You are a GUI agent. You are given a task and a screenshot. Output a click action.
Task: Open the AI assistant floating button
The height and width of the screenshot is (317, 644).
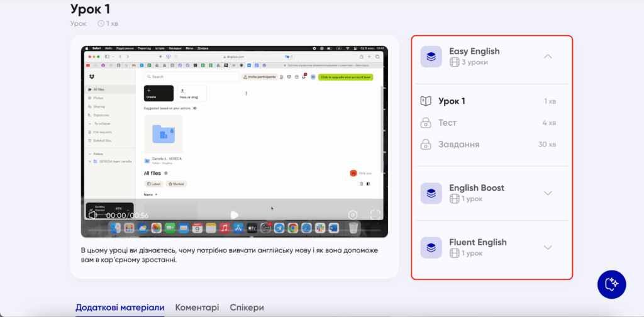611,284
